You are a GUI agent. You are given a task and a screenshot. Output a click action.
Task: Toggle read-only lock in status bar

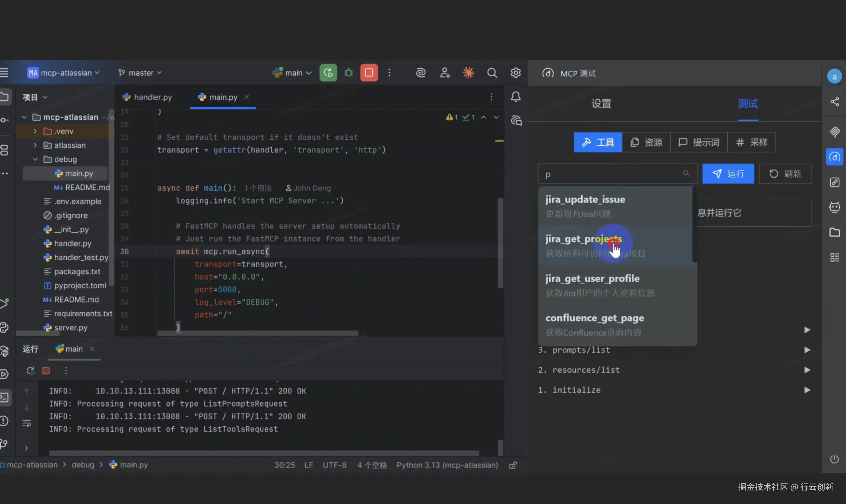point(513,465)
